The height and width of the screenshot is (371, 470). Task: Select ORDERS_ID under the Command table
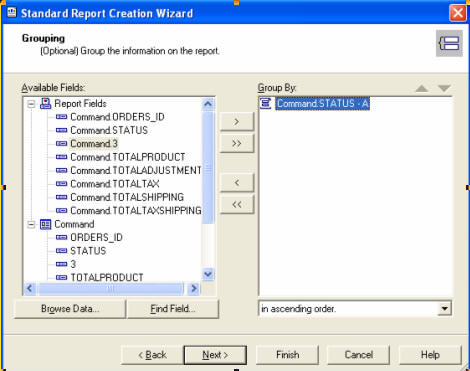[96, 237]
